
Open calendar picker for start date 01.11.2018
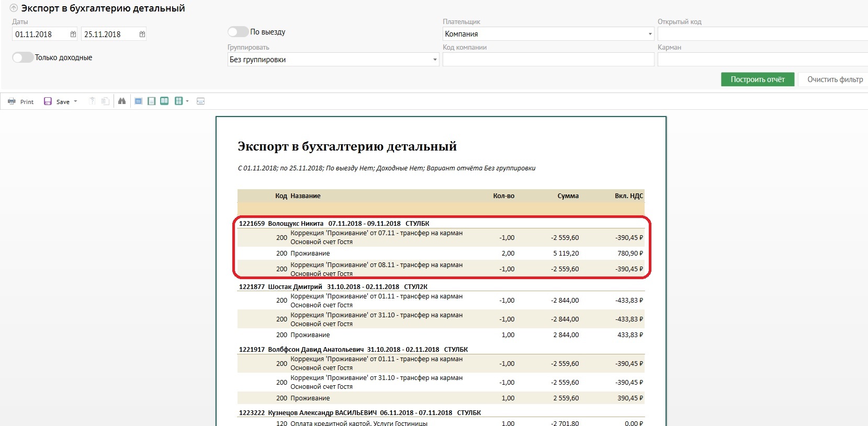point(73,34)
